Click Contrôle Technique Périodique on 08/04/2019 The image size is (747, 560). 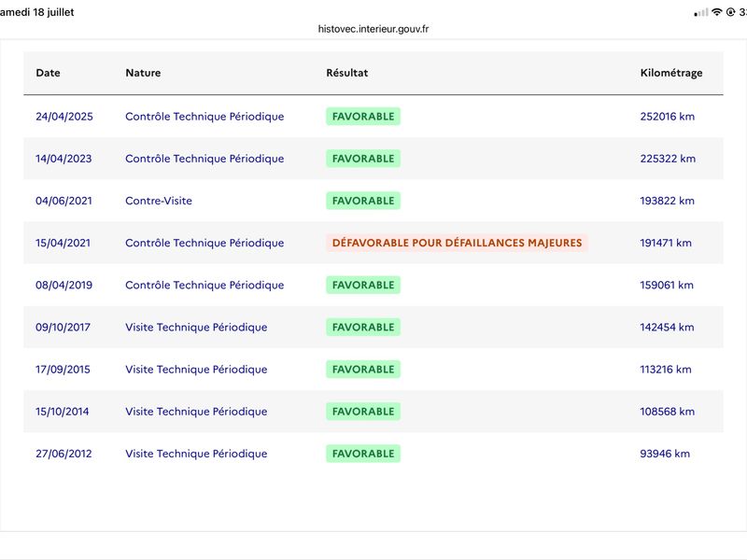pos(204,285)
